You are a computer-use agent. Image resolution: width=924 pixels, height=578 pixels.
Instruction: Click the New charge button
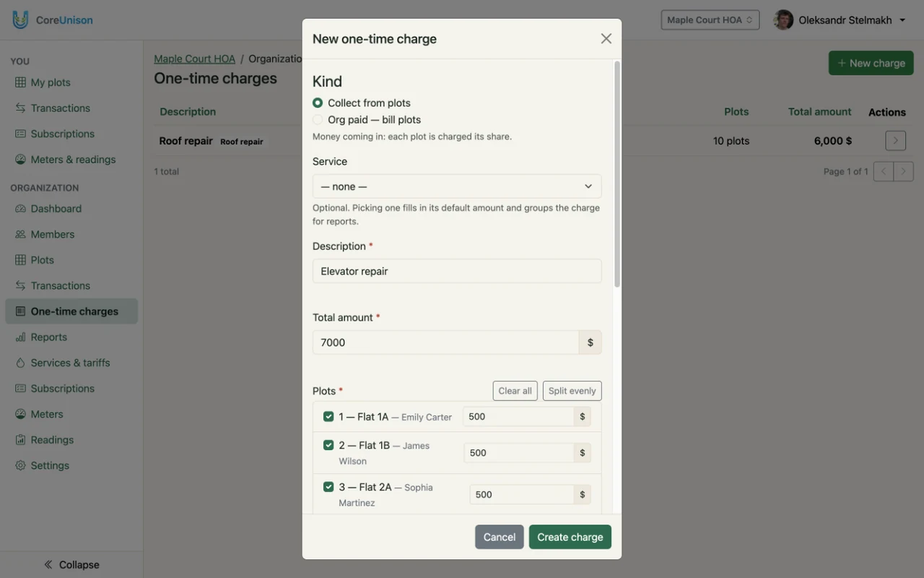(871, 63)
